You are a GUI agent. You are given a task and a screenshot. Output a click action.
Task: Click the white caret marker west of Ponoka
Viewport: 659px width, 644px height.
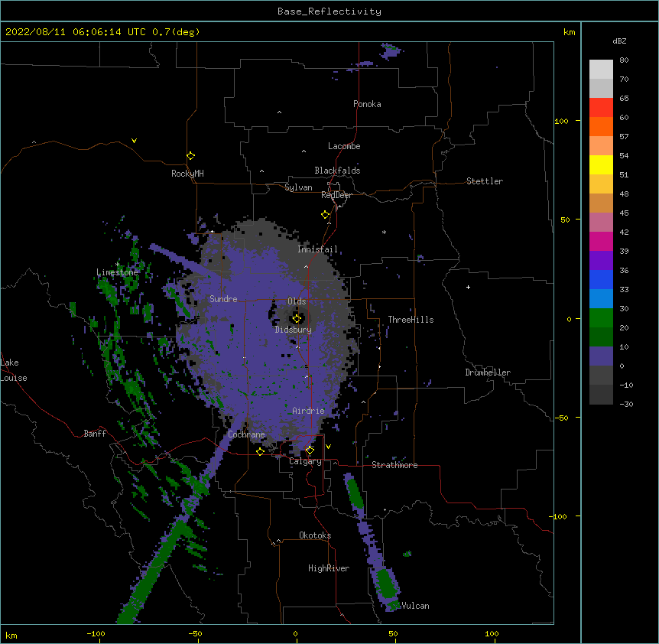[x=279, y=112]
